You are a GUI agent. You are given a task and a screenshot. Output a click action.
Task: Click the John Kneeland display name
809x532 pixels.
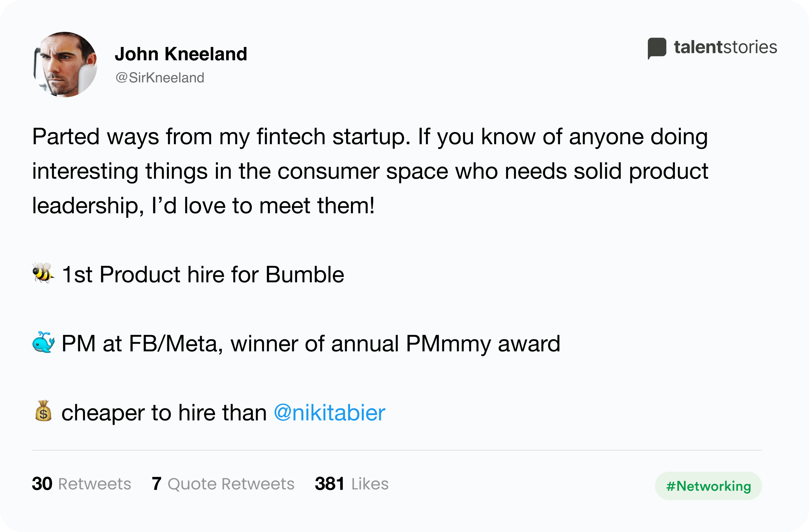click(181, 54)
